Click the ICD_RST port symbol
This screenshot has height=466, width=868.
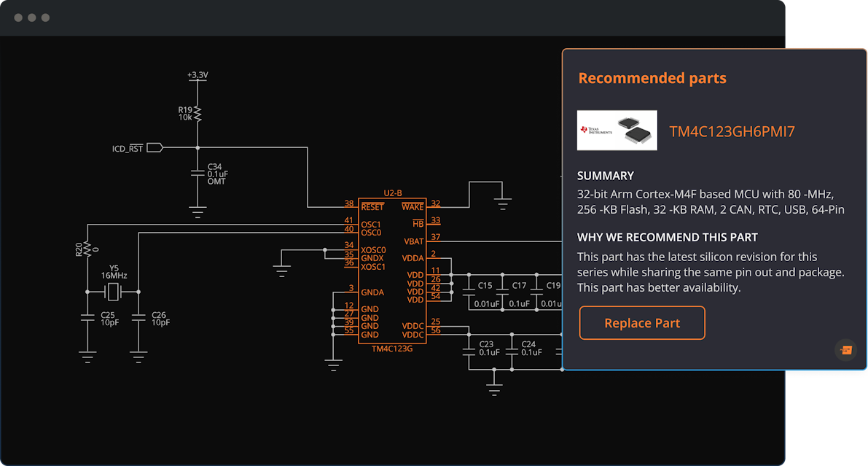click(x=154, y=148)
